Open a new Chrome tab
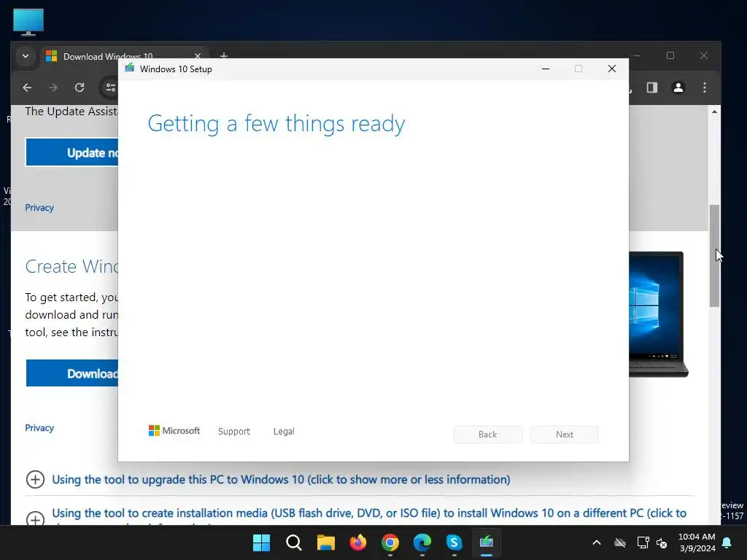 223,55
